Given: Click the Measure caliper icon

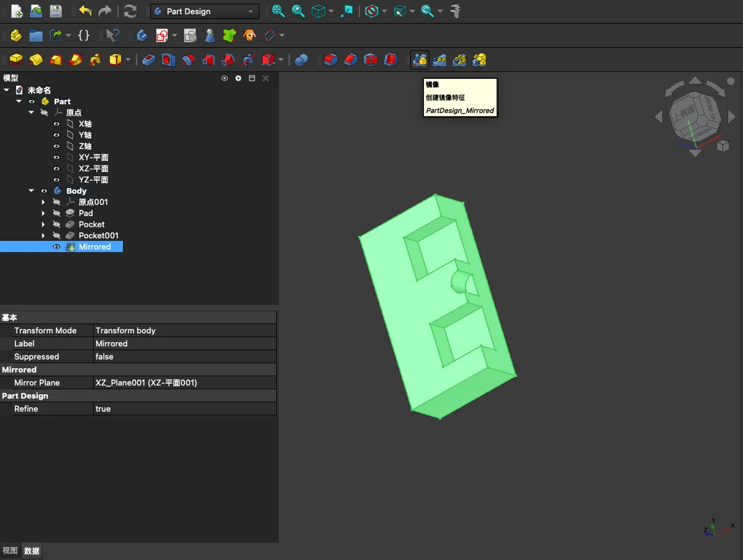Looking at the screenshot, I should coord(456,11).
